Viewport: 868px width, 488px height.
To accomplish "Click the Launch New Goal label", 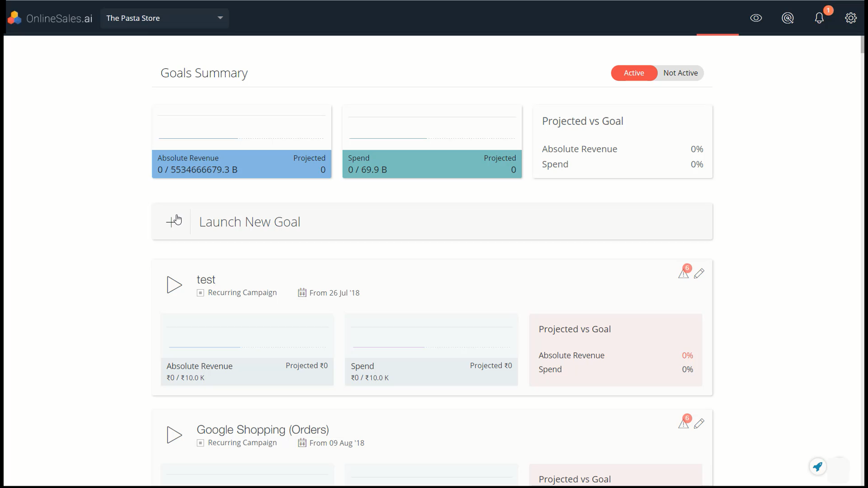I will (x=250, y=222).
